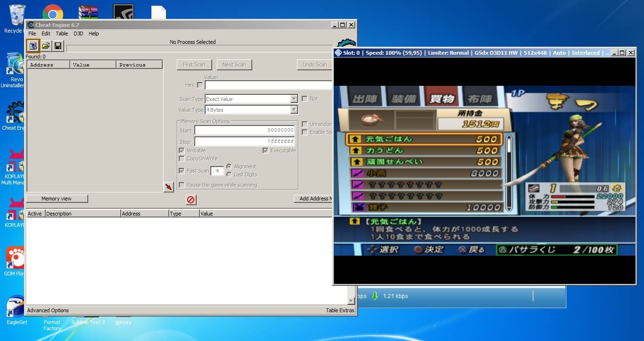
Task: Click the Previous column header in results list
Action: point(140,65)
